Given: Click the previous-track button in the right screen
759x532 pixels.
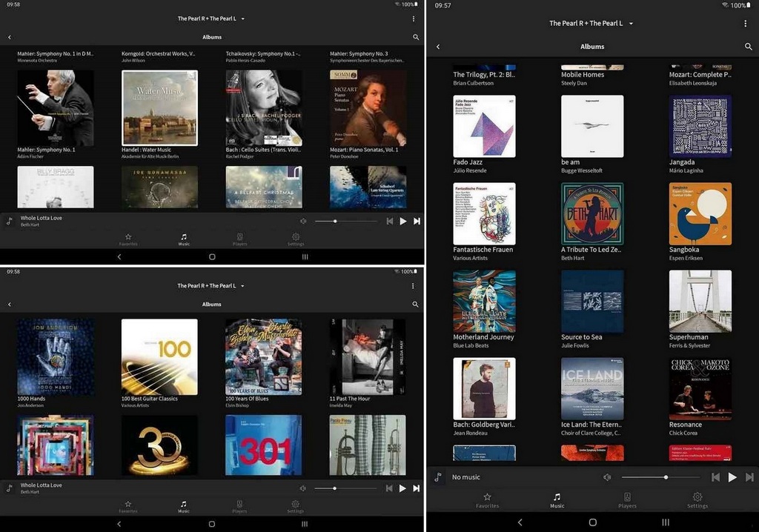Looking at the screenshot, I should pyautogui.click(x=715, y=477).
